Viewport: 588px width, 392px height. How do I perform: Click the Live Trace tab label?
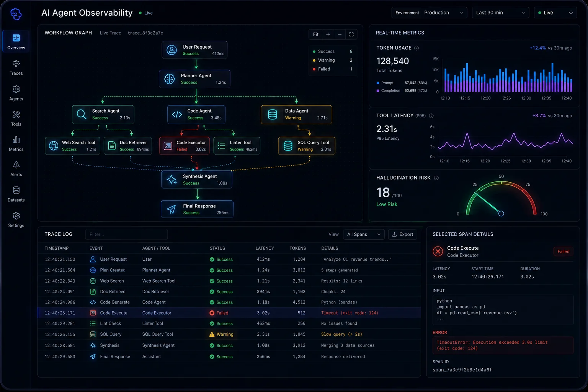pyautogui.click(x=110, y=33)
